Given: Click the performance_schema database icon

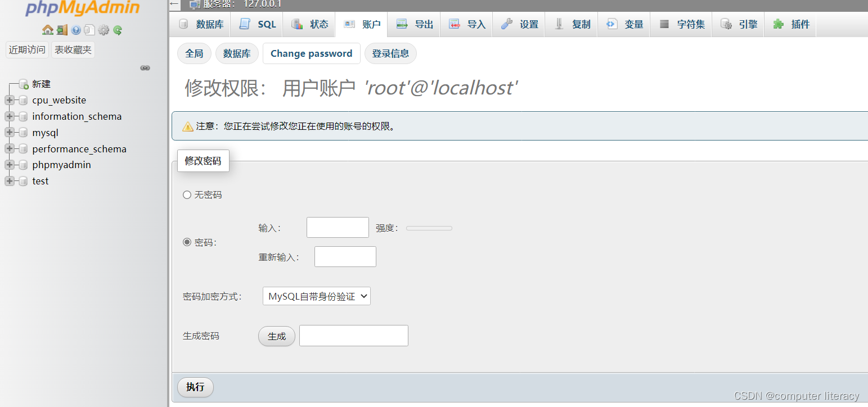Looking at the screenshot, I should 23,149.
